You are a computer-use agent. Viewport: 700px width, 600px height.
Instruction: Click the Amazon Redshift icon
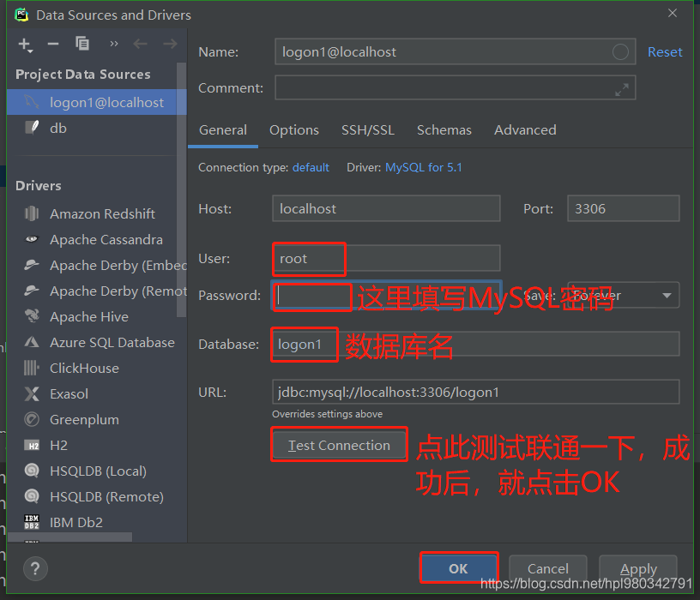click(31, 213)
